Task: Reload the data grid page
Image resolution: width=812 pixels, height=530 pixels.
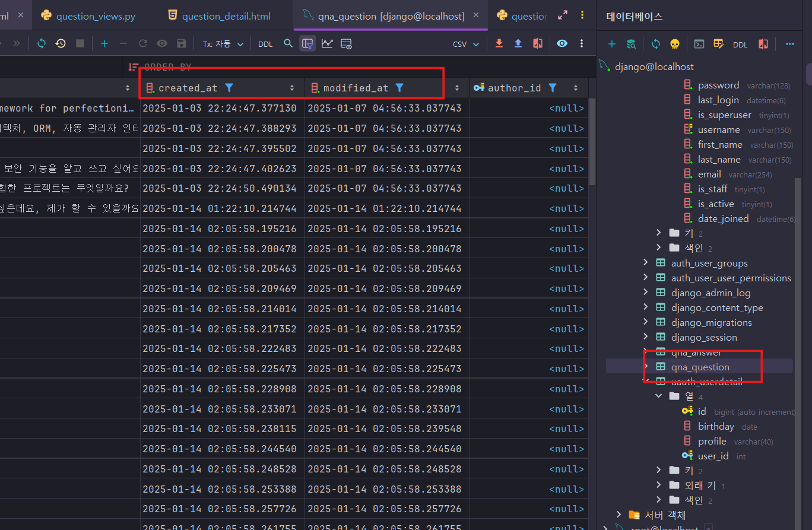Action: point(41,43)
